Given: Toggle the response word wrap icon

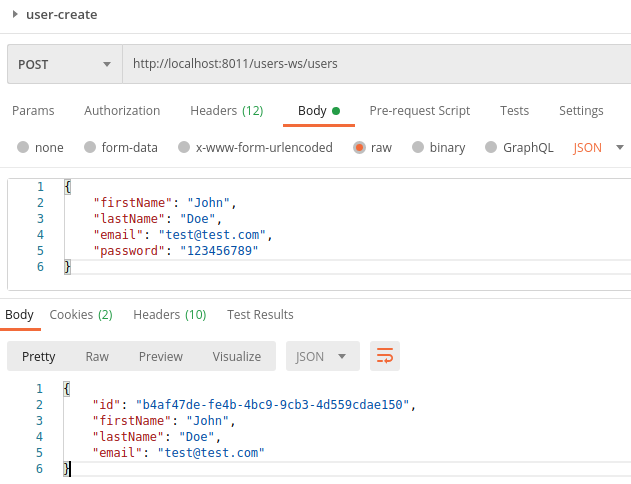Looking at the screenshot, I should (385, 356).
